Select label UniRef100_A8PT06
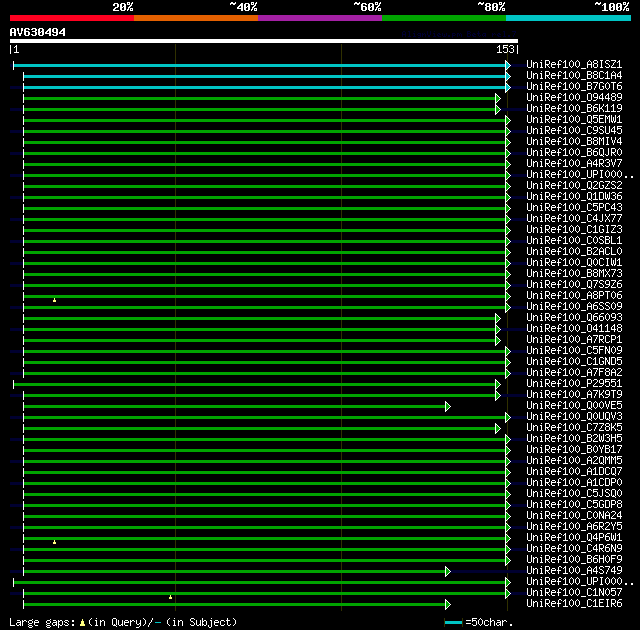 click(x=574, y=296)
